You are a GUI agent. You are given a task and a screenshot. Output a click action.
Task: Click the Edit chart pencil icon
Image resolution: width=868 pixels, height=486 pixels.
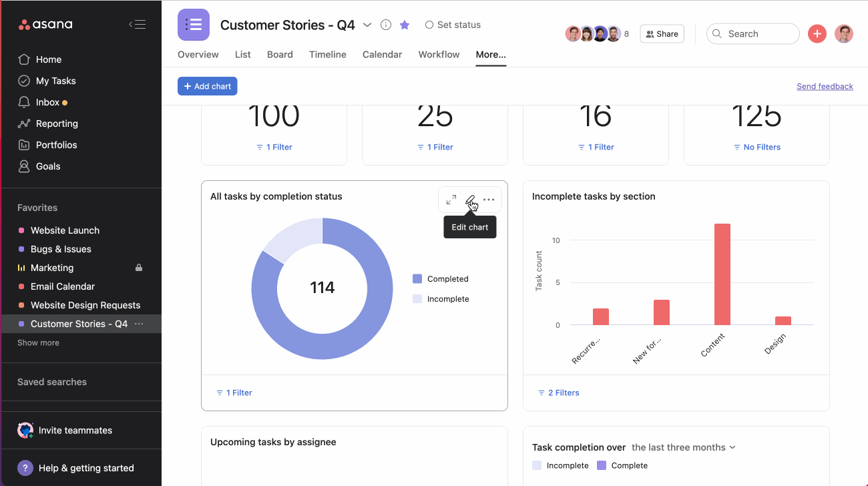(x=470, y=200)
